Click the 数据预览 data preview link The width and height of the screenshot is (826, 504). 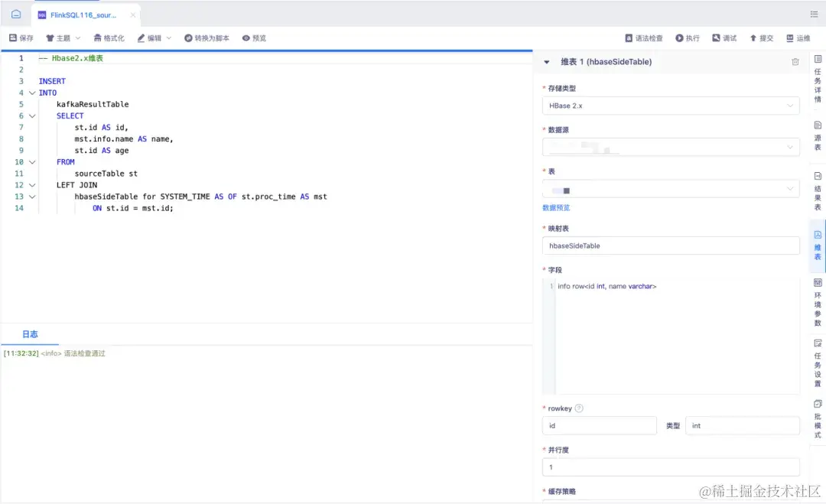pyautogui.click(x=556, y=207)
